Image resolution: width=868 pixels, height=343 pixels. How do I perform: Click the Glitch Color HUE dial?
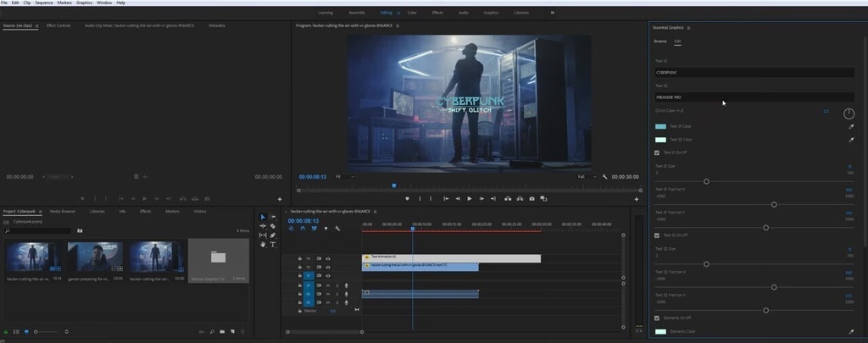(849, 114)
